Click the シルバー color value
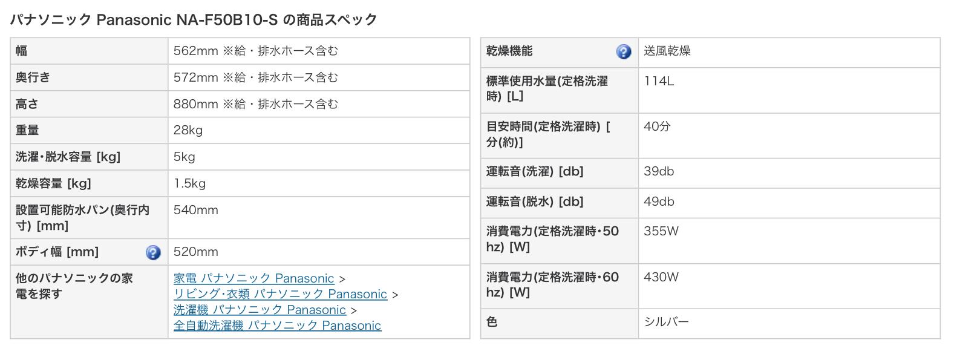 click(666, 321)
